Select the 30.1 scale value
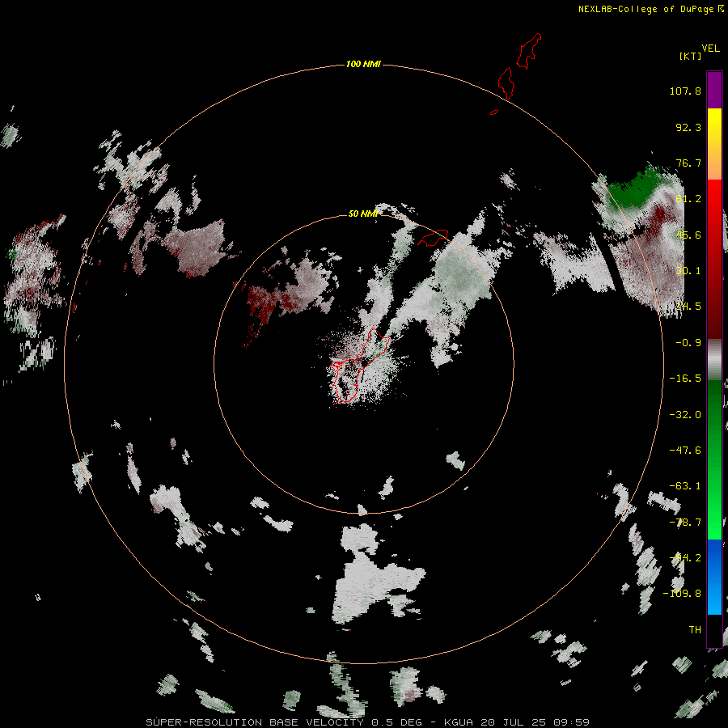 click(688, 271)
